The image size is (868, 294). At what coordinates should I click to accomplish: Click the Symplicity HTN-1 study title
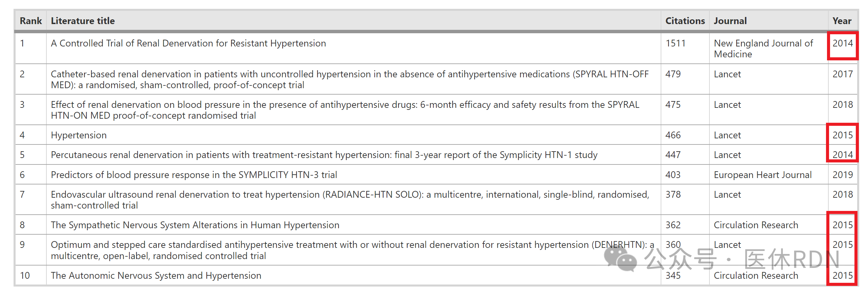(324, 155)
